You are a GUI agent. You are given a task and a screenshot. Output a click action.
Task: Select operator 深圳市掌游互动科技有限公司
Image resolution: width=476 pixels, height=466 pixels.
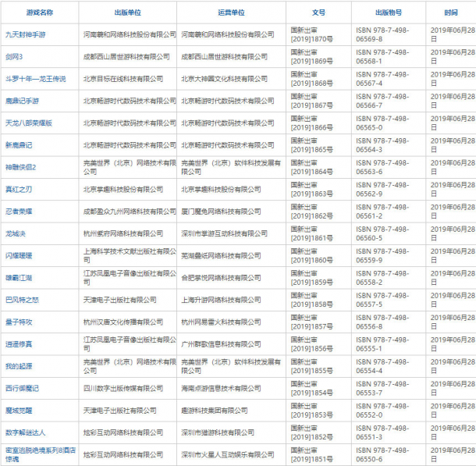tap(224, 233)
